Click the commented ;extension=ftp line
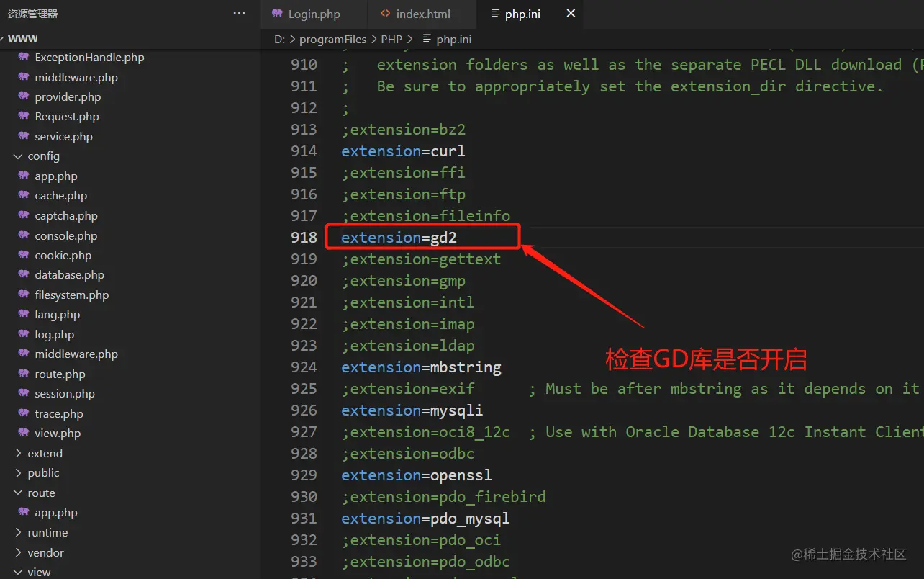The height and width of the screenshot is (579, 924). tap(403, 194)
